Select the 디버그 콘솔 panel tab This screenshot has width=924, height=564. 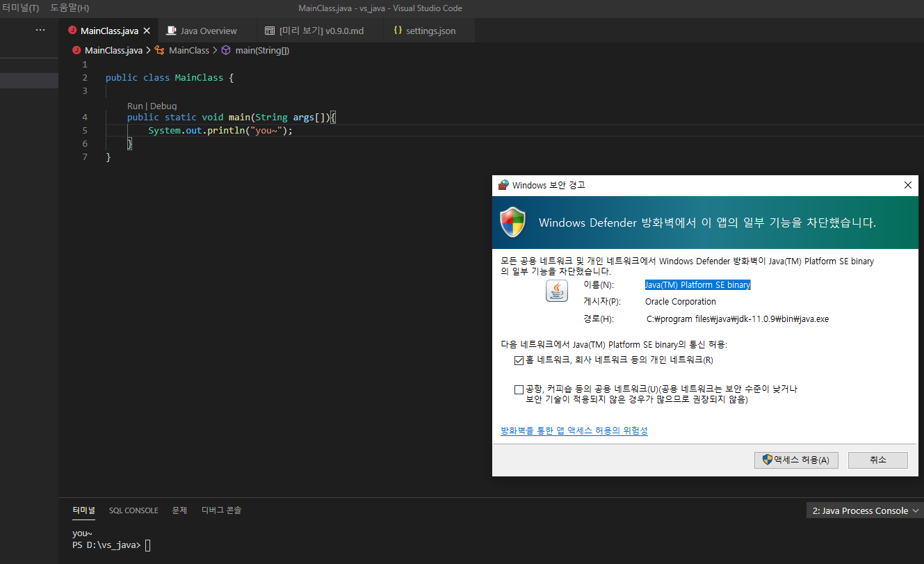tap(221, 510)
